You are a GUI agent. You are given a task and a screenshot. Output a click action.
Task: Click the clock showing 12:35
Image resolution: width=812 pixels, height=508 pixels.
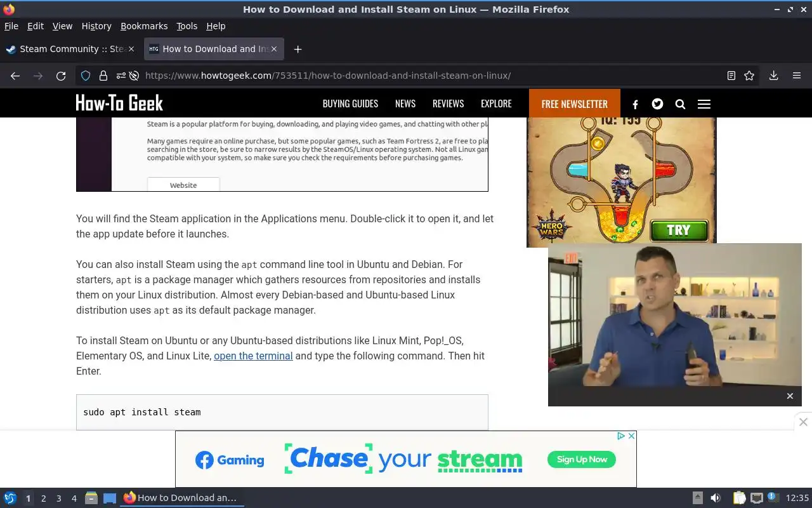[x=797, y=498]
